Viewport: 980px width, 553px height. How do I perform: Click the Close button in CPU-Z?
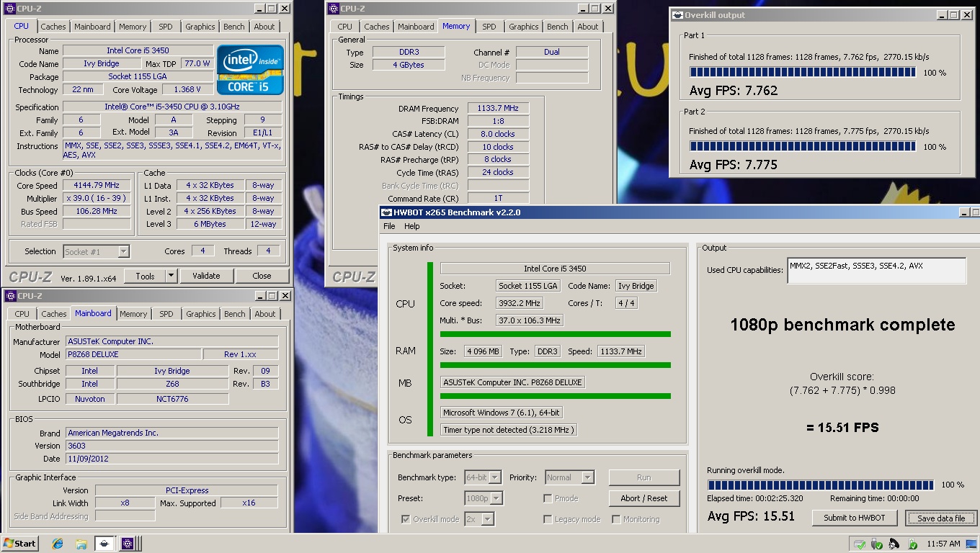(262, 276)
